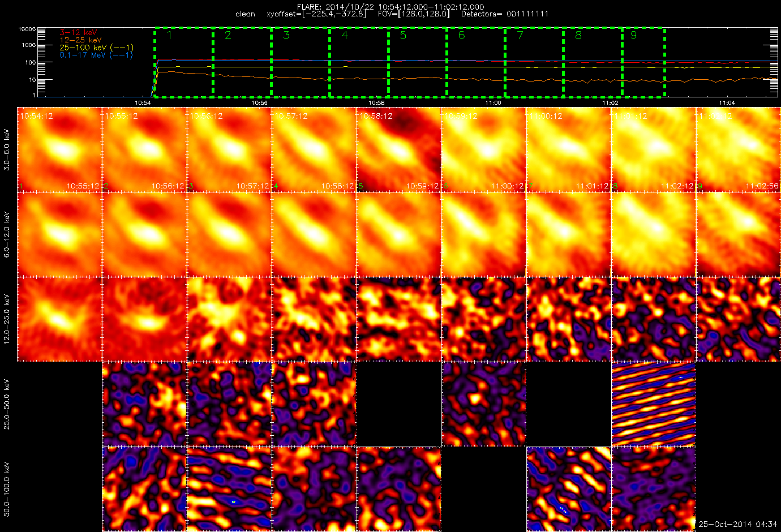This screenshot has height=532, width=781.
Task: Pick 12.0-25.0 keV image in fourth column
Action: pyautogui.click(x=314, y=319)
